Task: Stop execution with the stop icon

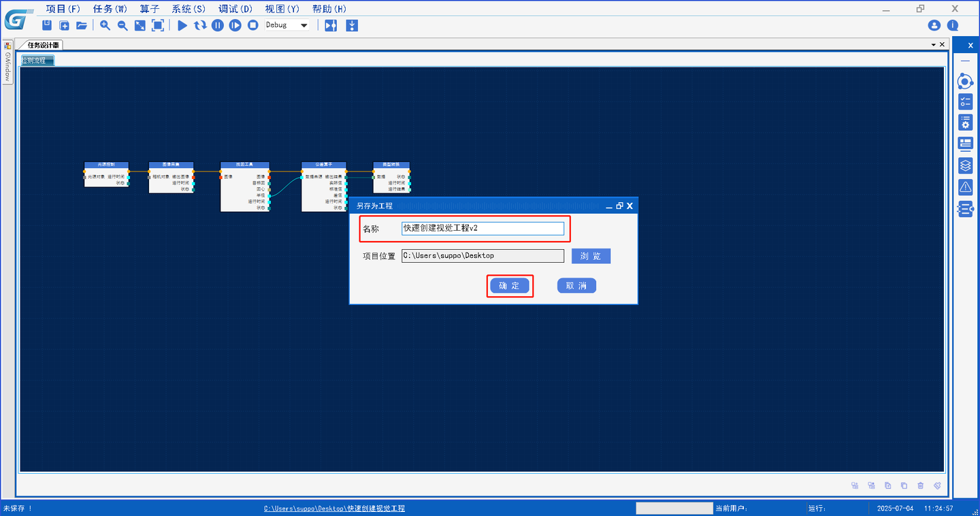Action: coord(253,25)
